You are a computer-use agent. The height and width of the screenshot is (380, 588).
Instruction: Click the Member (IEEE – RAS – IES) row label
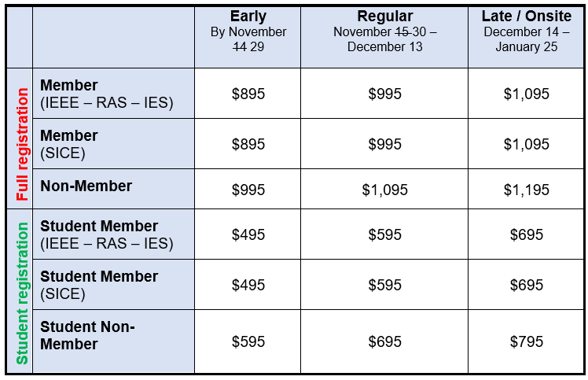[x=106, y=94]
